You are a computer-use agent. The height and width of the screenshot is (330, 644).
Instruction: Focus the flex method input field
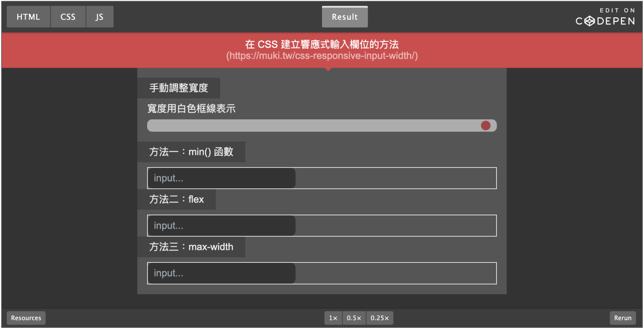(x=221, y=225)
